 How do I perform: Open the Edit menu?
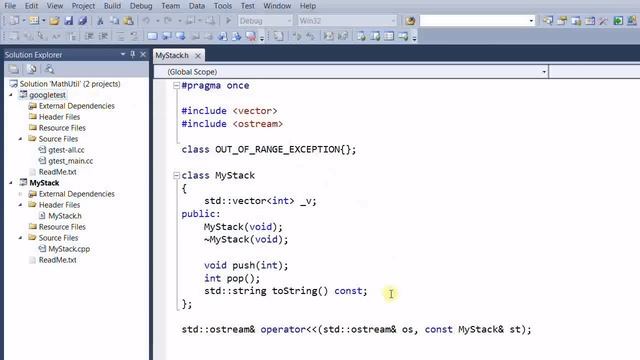[31, 6]
